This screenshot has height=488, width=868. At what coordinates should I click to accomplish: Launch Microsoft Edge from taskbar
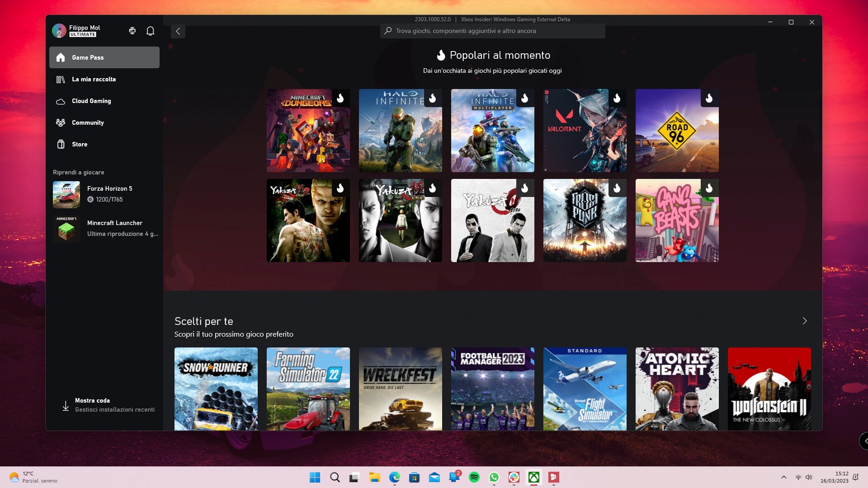pos(394,477)
